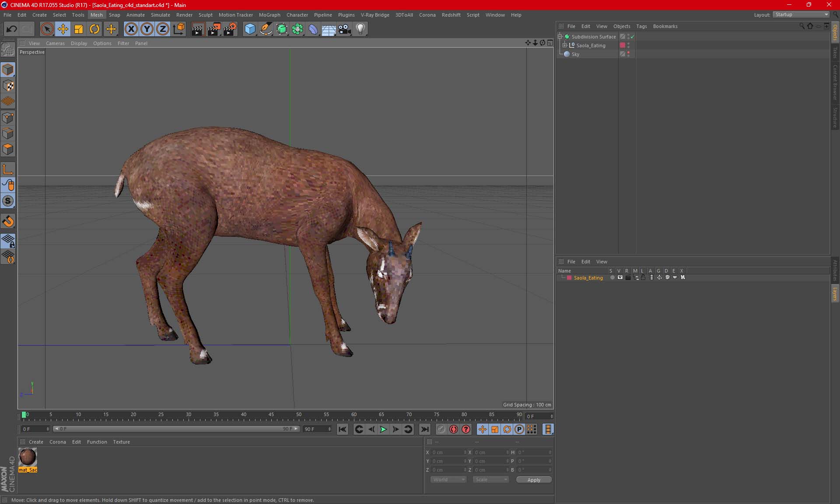
Task: Toggle Saola_Eating layer solo dot
Action: click(612, 277)
